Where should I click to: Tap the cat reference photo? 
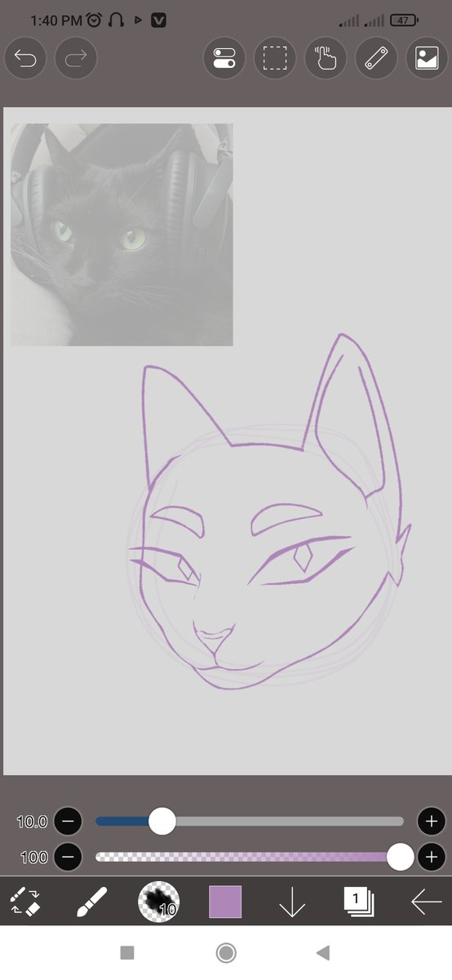122,234
